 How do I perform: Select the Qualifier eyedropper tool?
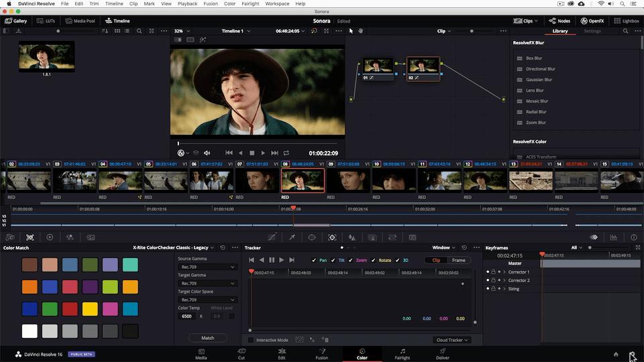tap(292, 237)
